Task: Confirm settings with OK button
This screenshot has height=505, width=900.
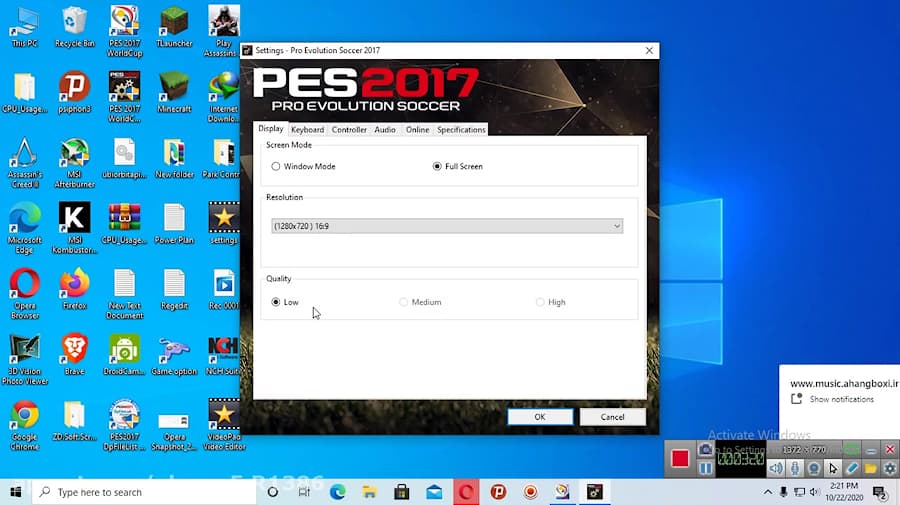Action: tap(540, 417)
